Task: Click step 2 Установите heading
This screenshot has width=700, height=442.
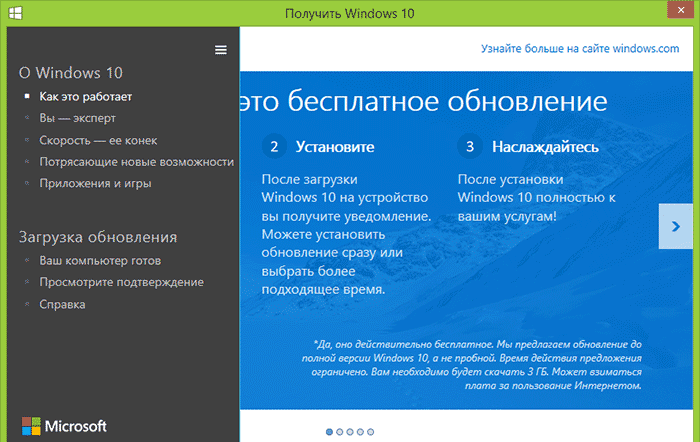Action: click(x=335, y=147)
